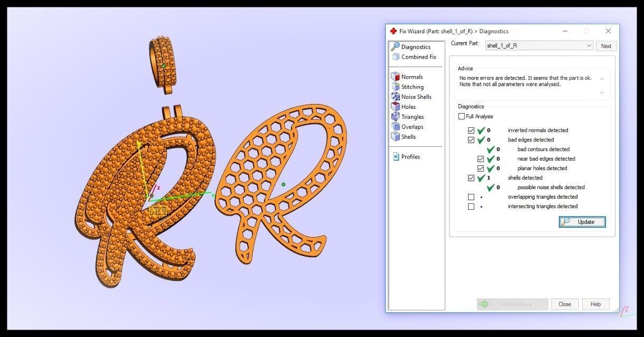Click the bail ring model at top

click(x=163, y=65)
